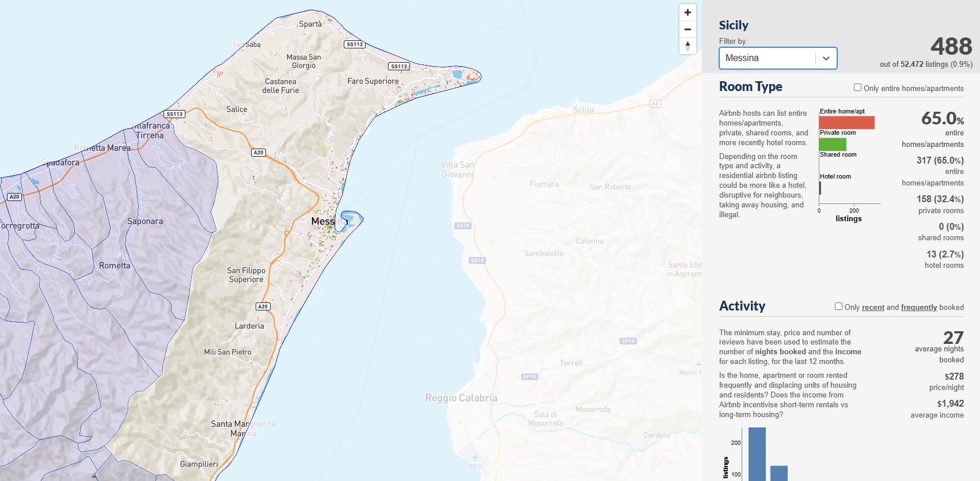Click 0 (0%) shared rooms value

(951, 226)
